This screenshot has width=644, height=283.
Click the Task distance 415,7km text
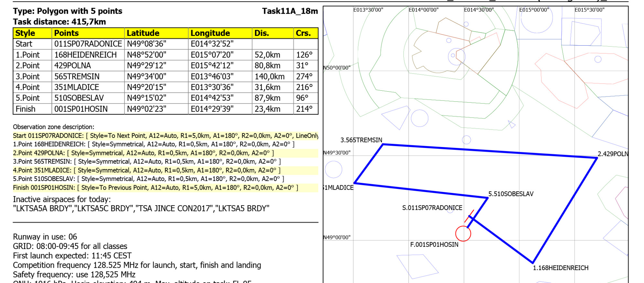[x=59, y=22]
